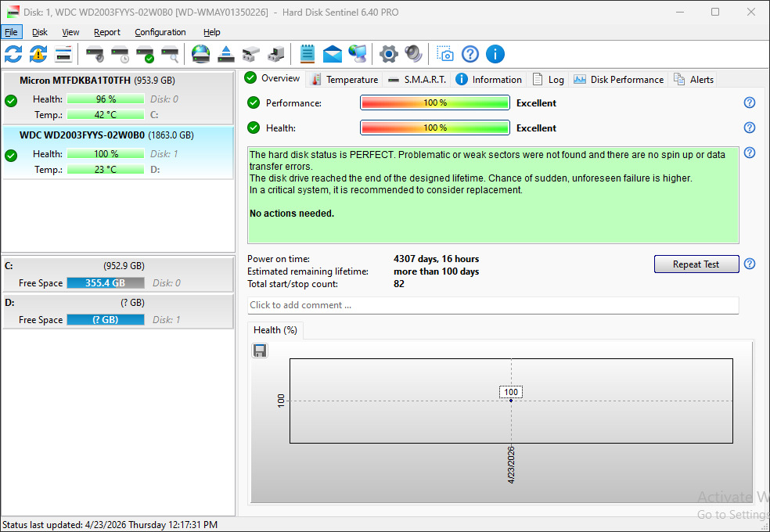Click the hard disk with magnifier icon
Image resolution: width=770 pixels, height=532 pixels.
pos(170,54)
